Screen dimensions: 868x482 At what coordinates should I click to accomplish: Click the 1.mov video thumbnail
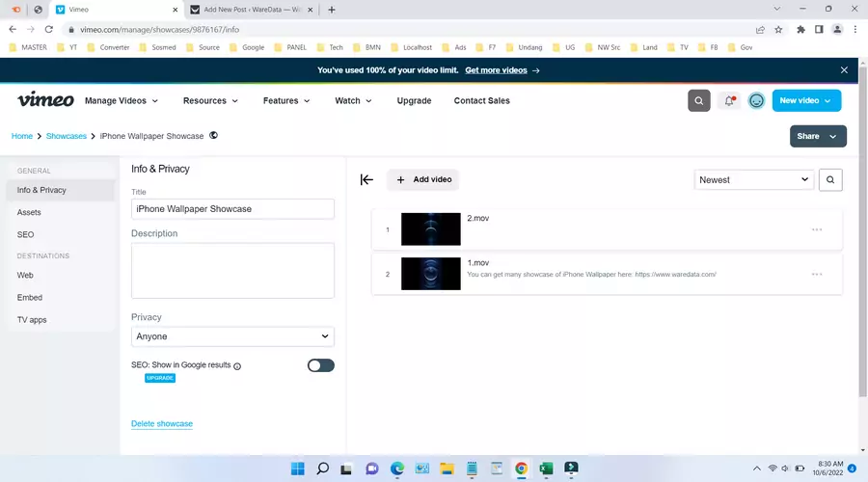[x=431, y=274]
